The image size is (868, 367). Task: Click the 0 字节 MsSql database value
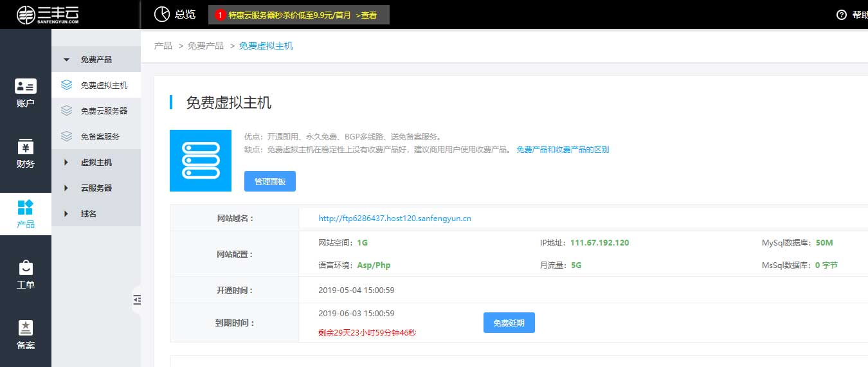coord(826,265)
